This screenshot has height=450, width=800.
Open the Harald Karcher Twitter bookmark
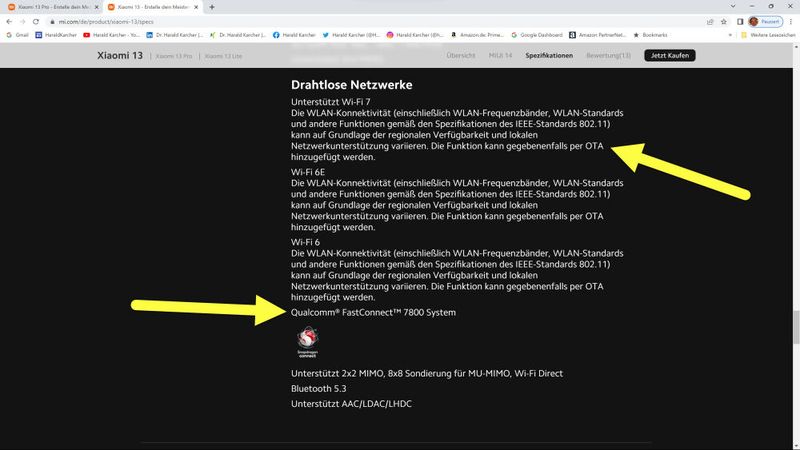coord(351,35)
